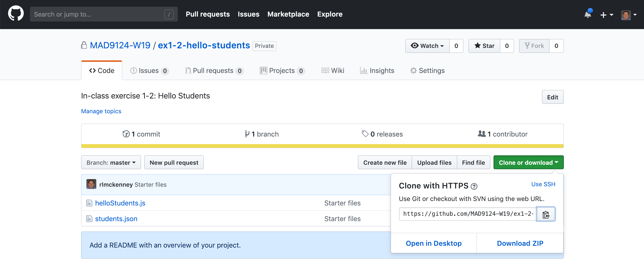This screenshot has height=278, width=644.
Task: View the 0 releases page
Action: coord(382,134)
